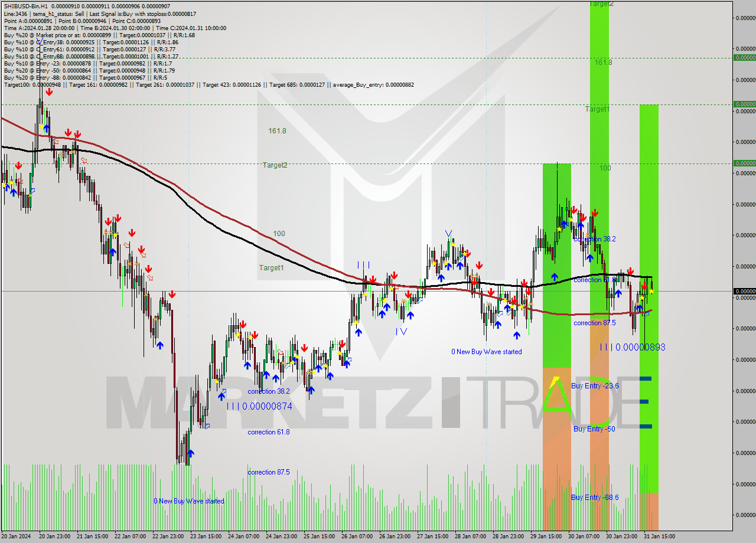The width and height of the screenshot is (756, 543).
Task: Click the 'Buy Entry -88.6' label
Action: point(595,498)
